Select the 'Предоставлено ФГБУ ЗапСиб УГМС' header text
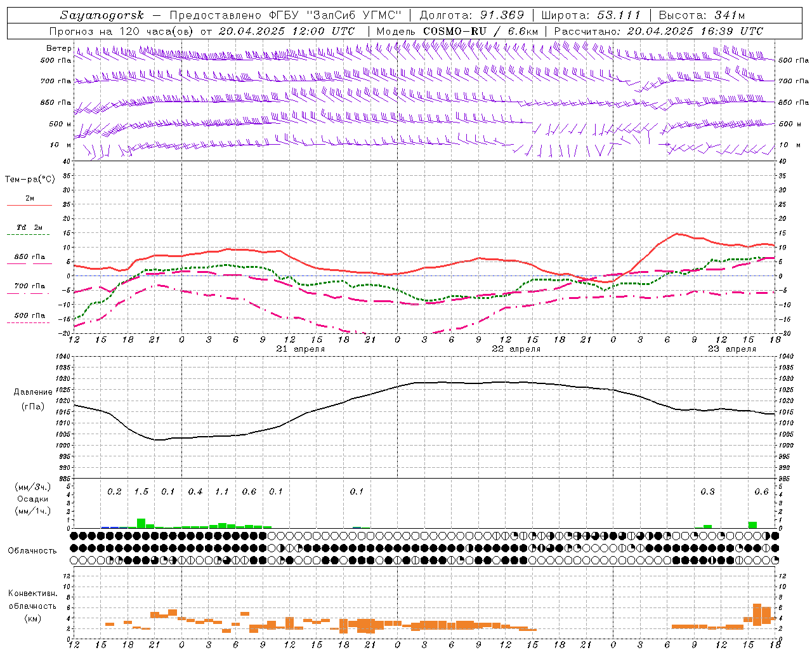Viewport: 812px width, 650px height. pos(286,15)
